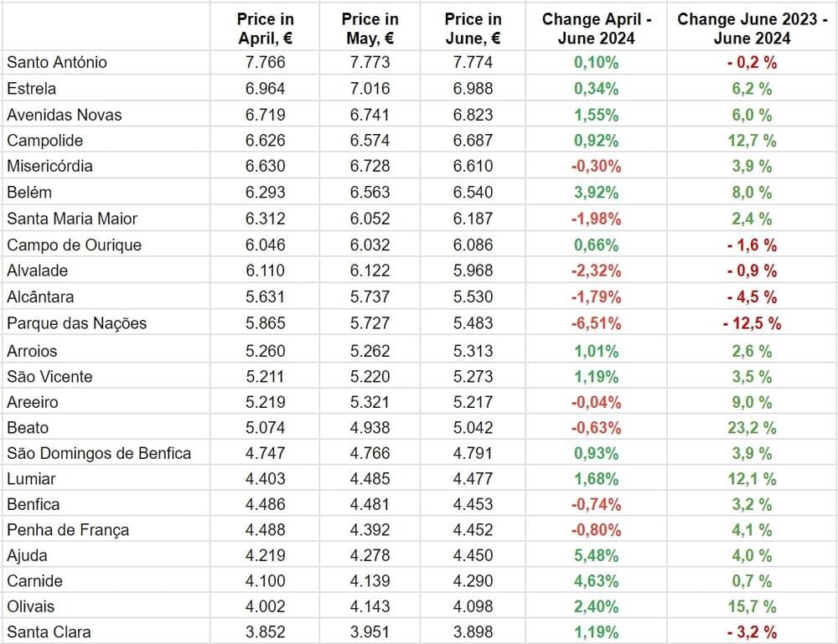Screen dimensions: 838x644
Task: Select Carnide's June price 4.290
Action: [473, 580]
